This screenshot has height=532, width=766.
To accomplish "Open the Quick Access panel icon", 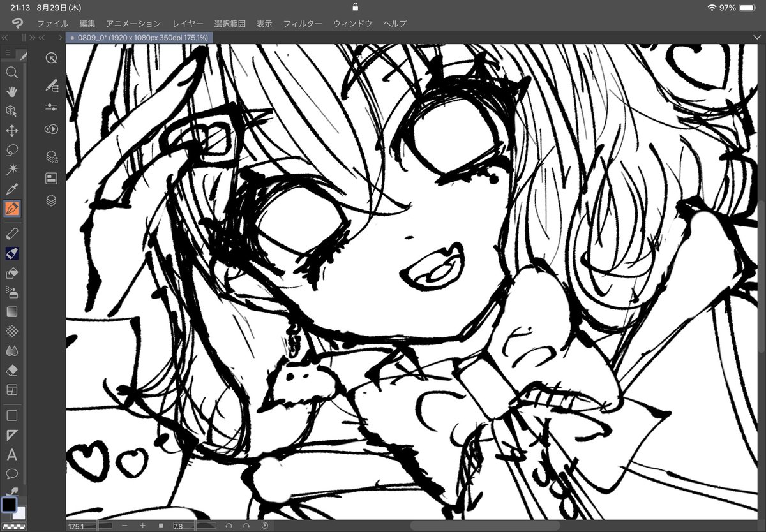I will tap(52, 58).
